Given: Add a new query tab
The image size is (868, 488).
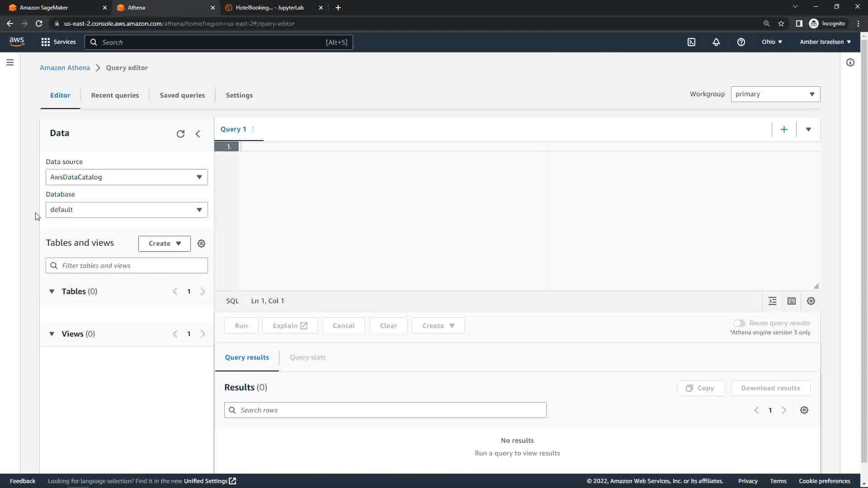Looking at the screenshot, I should pos(784,130).
